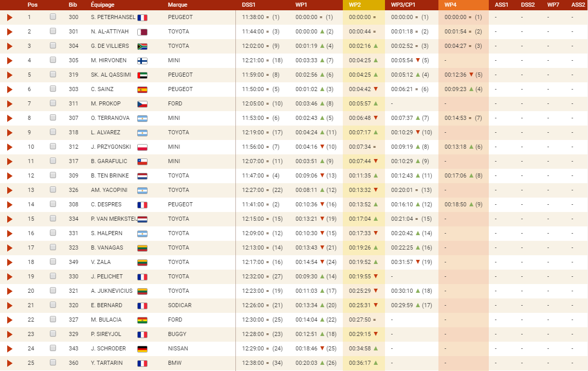Click green up arrow in Al-Attiyah WP1
The height and width of the screenshot is (371, 588).
[322, 31]
